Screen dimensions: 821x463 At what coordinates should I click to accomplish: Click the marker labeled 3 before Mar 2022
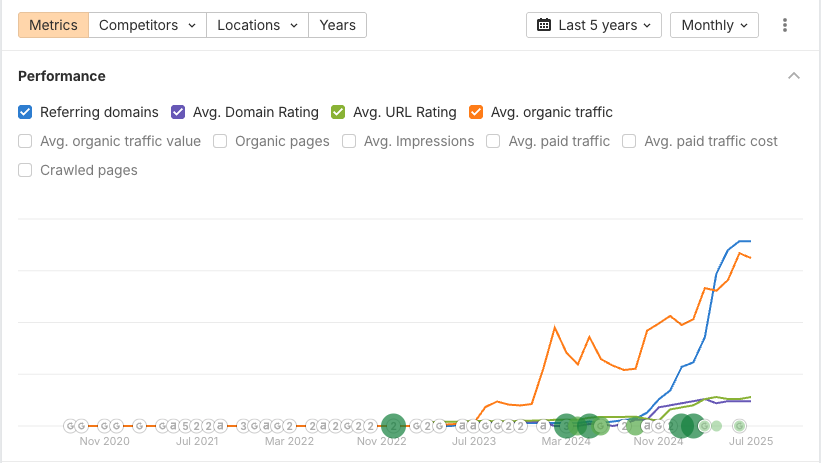point(243,426)
